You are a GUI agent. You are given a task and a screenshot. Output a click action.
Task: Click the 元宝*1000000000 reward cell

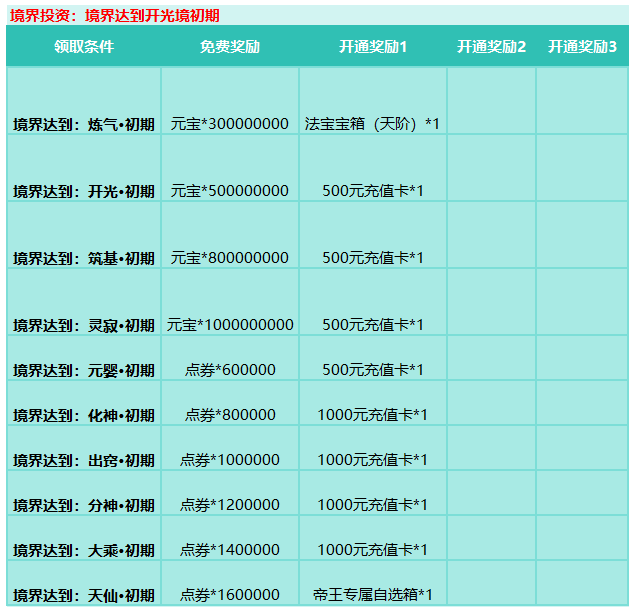[x=230, y=325]
